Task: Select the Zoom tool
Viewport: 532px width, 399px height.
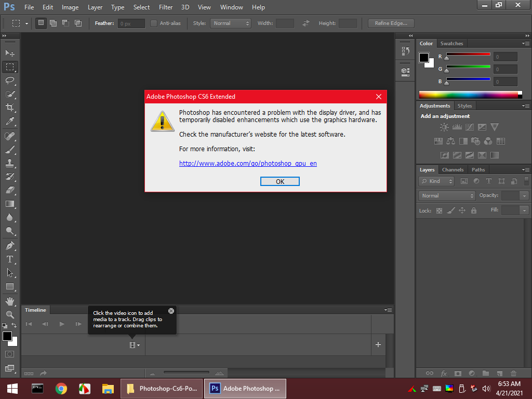Action: point(10,314)
